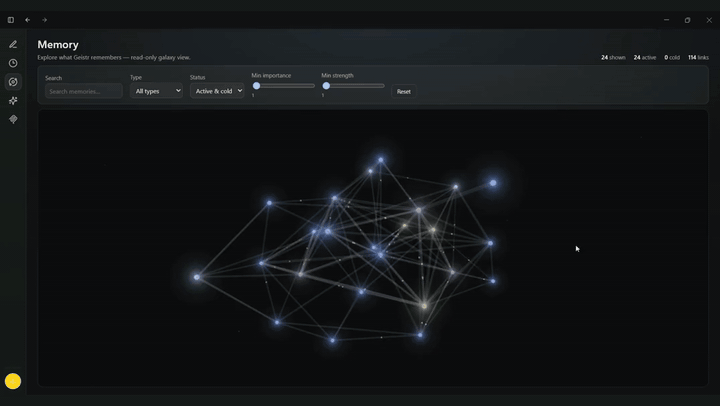Click the Reset filters button
This screenshot has height=406, width=720.
[x=404, y=91]
